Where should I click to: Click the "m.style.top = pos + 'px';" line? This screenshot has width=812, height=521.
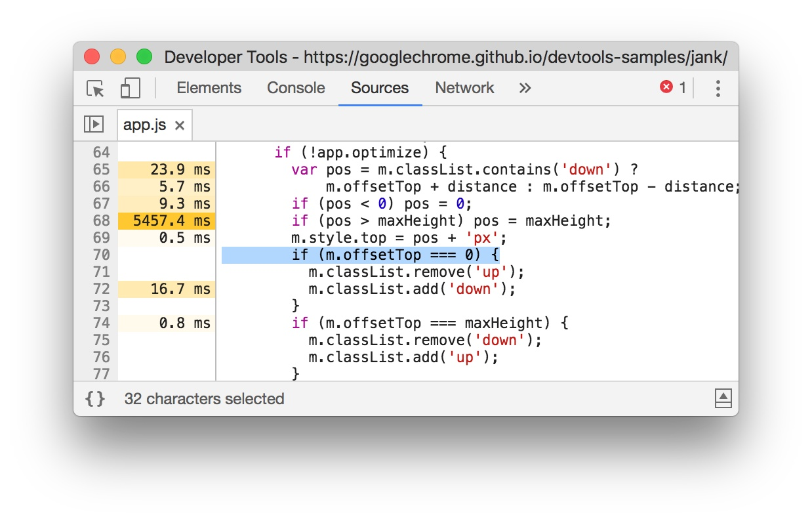tap(399, 238)
